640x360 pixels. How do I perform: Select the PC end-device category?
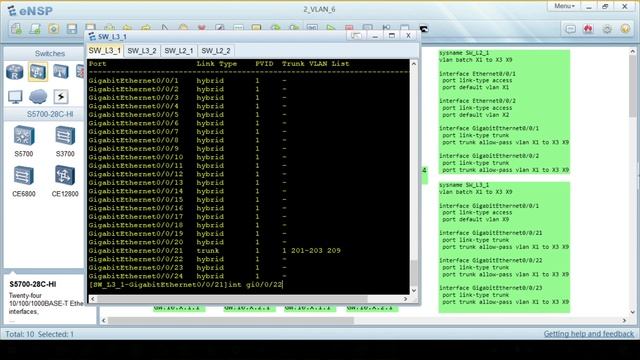click(x=15, y=97)
